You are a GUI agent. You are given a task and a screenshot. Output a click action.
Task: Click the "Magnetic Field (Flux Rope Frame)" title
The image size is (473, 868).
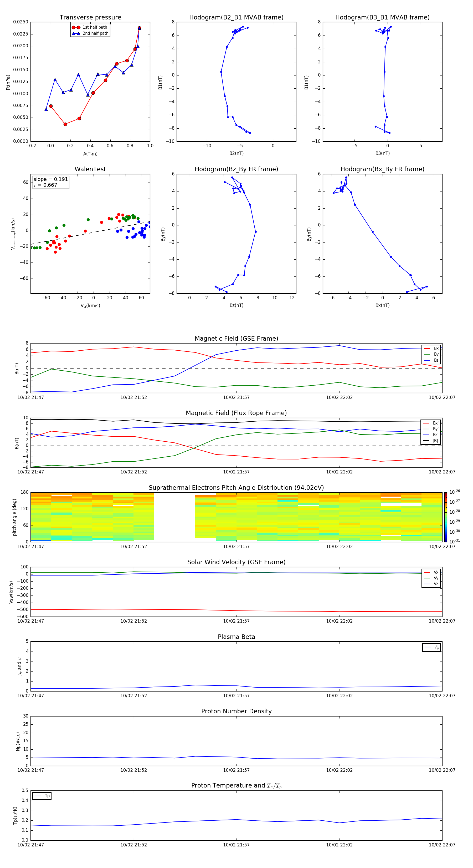[236, 413]
